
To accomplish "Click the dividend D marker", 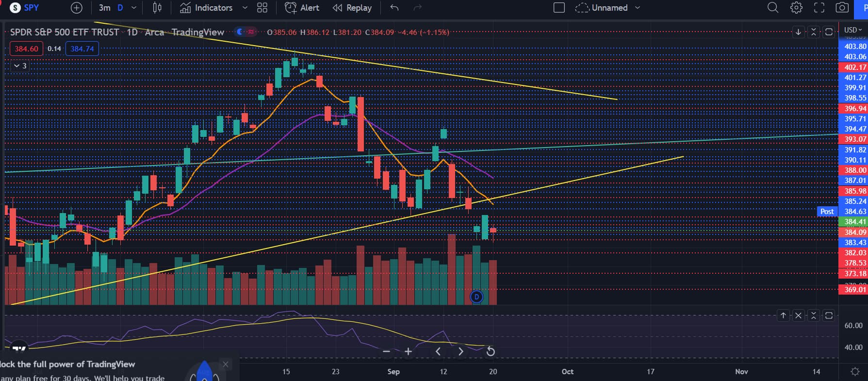I will click(x=476, y=297).
